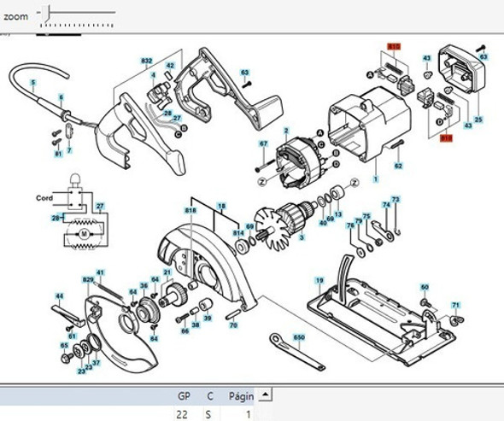The height and width of the screenshot is (421, 504).
Task: Select part label 37 ring
Action: pyautogui.click(x=96, y=363)
